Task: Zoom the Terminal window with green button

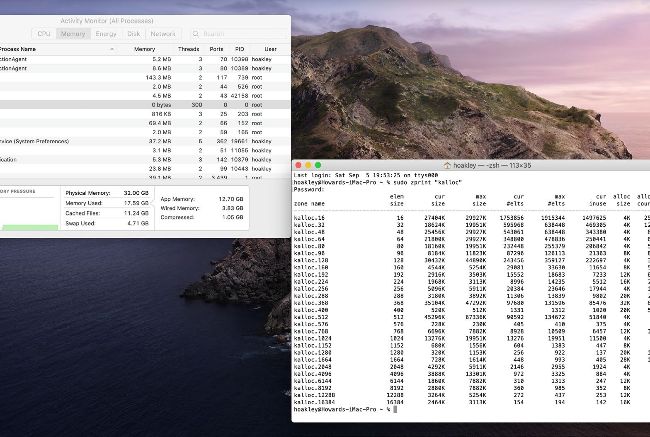Action: [319, 164]
